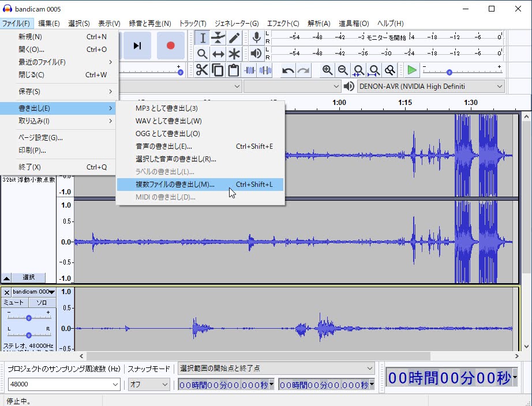Click the Cut scissors icon
The height and width of the screenshot is (406, 532).
[202, 70]
